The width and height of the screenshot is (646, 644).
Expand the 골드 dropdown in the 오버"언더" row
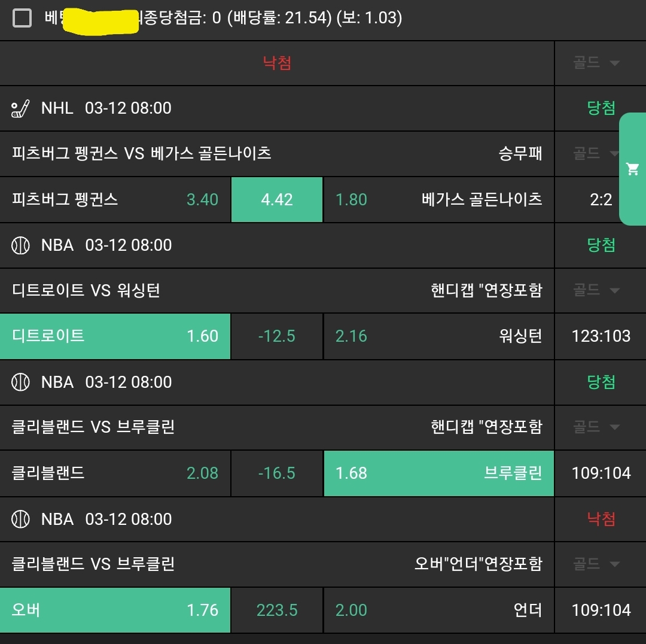point(596,564)
